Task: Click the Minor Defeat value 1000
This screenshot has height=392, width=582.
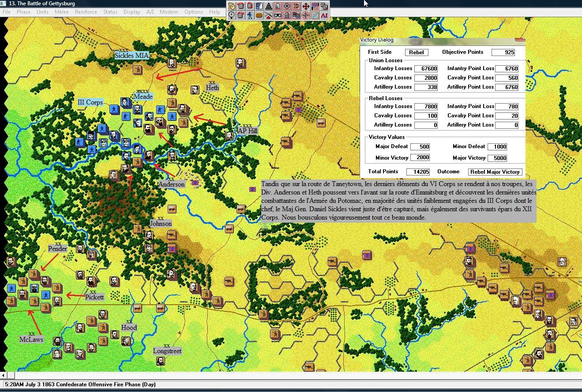Action: point(497,147)
